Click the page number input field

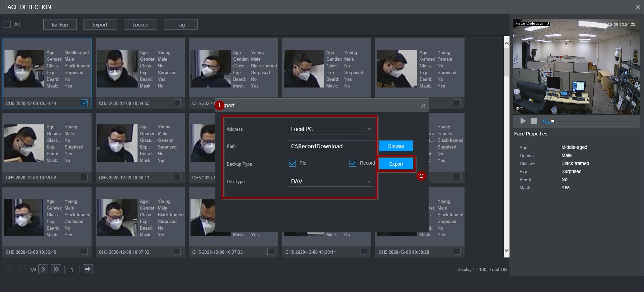(x=72, y=270)
